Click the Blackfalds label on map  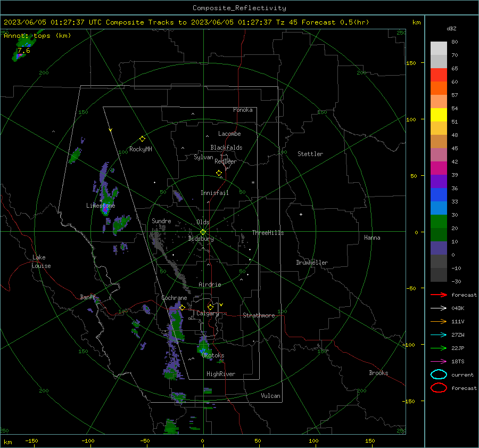tap(226, 148)
